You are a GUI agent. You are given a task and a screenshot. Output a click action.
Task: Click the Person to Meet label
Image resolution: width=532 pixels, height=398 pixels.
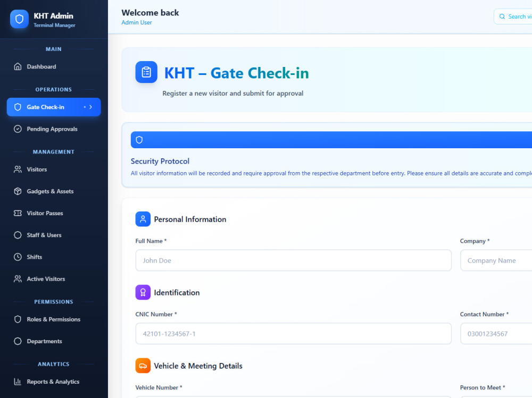click(x=483, y=387)
